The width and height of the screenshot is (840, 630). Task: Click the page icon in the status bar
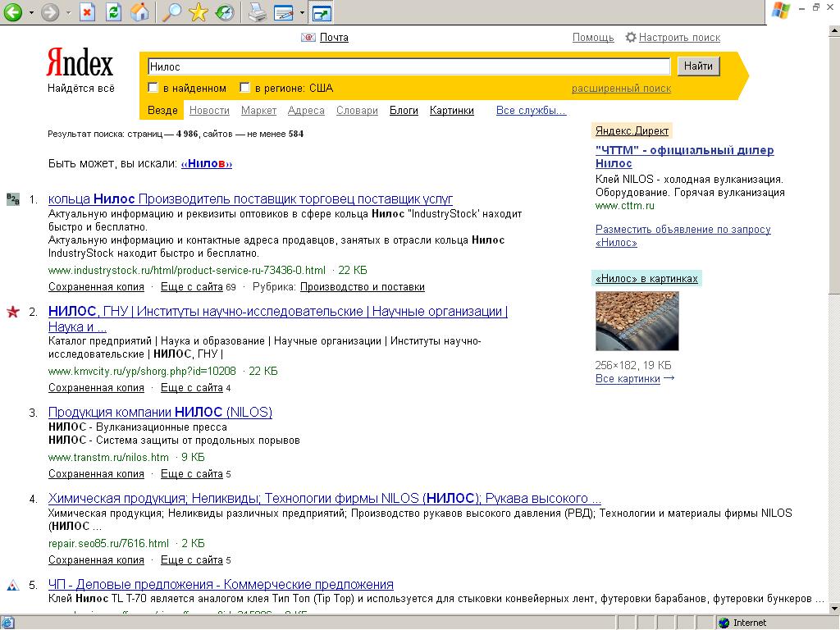tap(8, 623)
